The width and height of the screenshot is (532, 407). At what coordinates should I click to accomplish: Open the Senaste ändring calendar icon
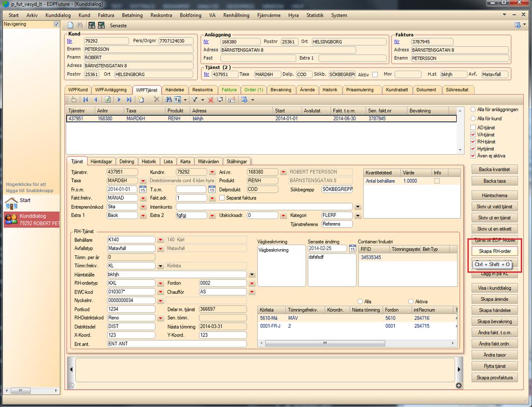353,249
